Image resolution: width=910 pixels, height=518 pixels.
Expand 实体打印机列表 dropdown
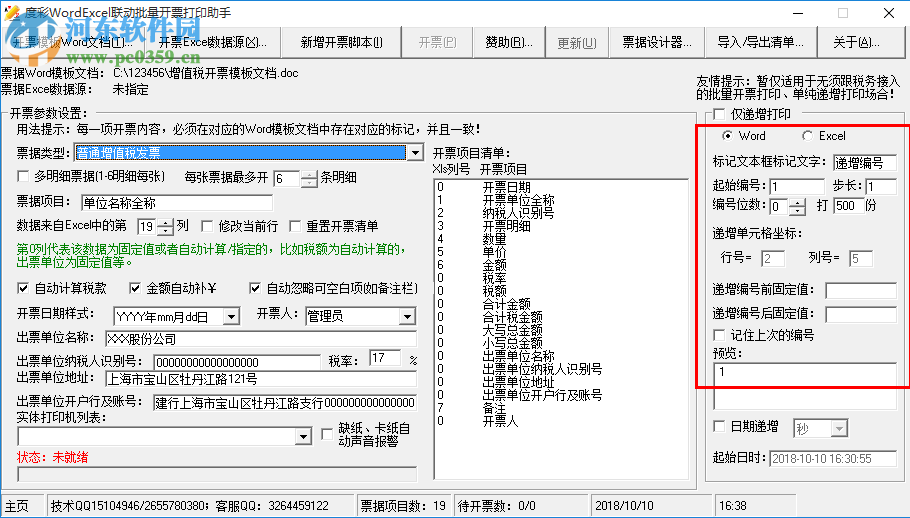pos(303,436)
